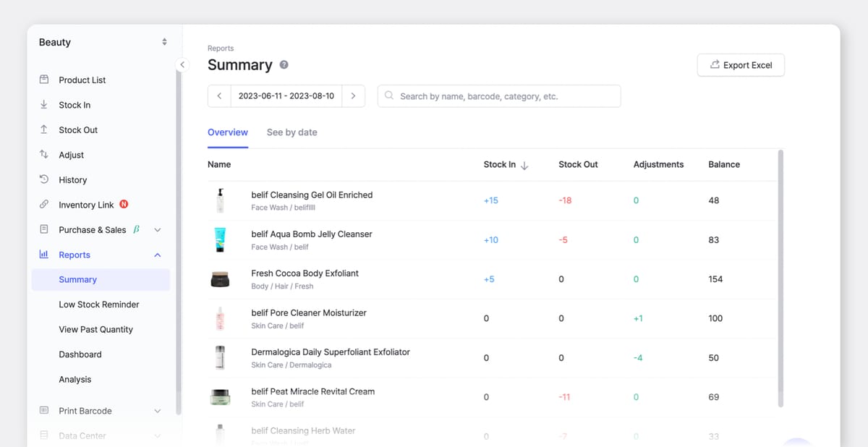Open Stock Out from the sidebar

77,129
